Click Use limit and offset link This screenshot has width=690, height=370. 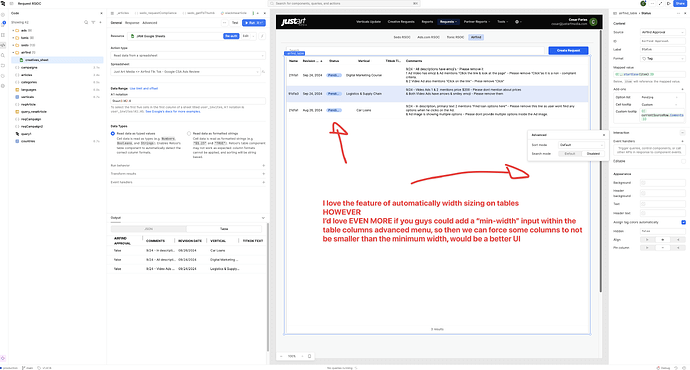tap(144, 88)
